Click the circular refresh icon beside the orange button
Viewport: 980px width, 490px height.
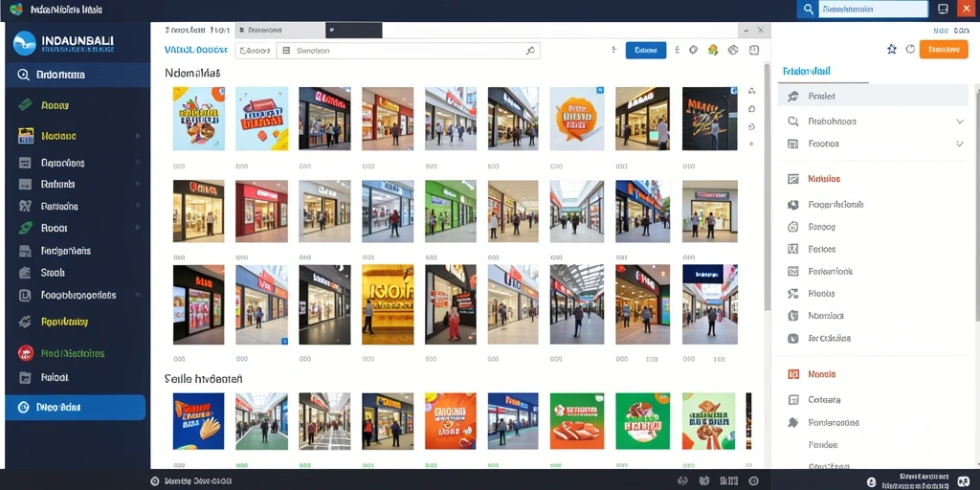pos(910,49)
